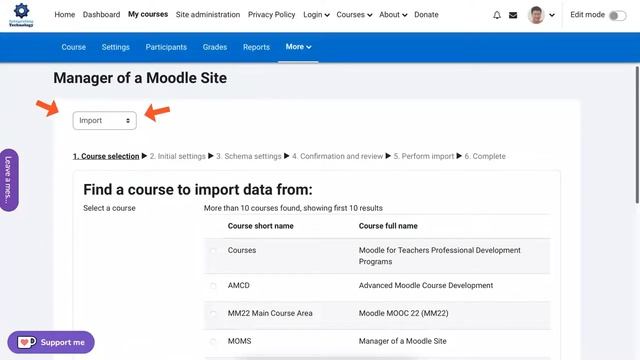Click the site logo
The width and height of the screenshot is (640, 360).
pos(21,15)
